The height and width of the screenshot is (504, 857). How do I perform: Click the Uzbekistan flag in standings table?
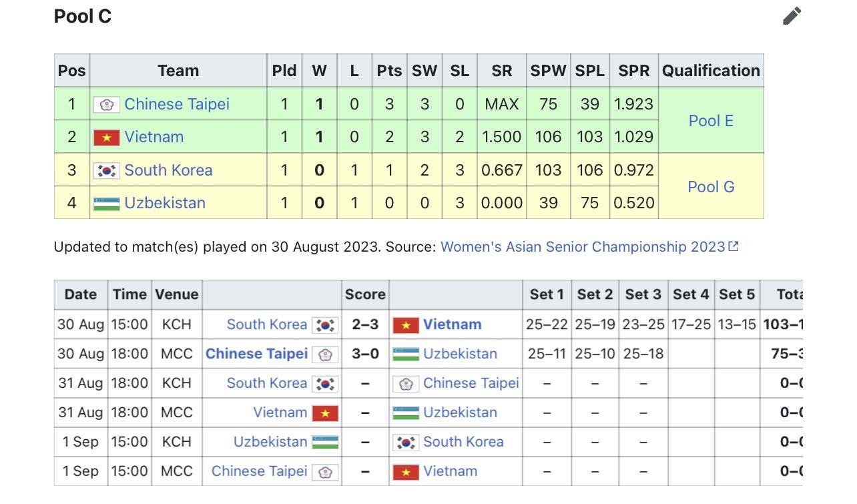pyautogui.click(x=106, y=204)
